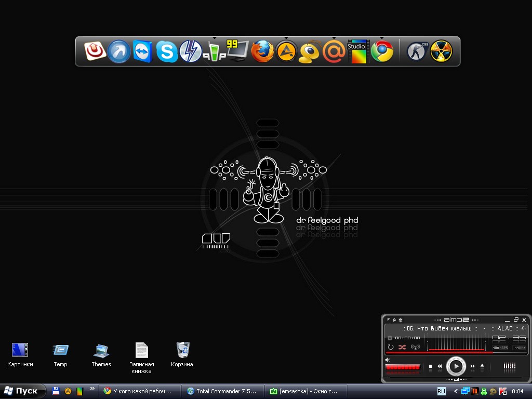Open Mozilla Firefox from the dock
This screenshot has height=399, width=532.
(262, 51)
